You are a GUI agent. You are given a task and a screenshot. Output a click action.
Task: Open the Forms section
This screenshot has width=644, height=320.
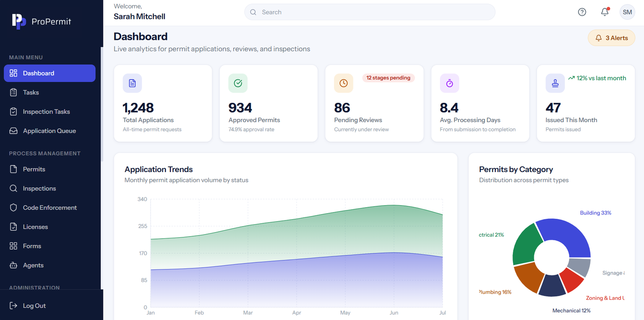point(50,246)
